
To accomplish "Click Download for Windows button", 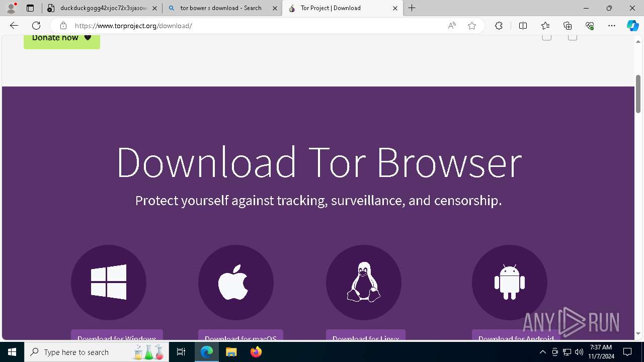I will tap(117, 335).
